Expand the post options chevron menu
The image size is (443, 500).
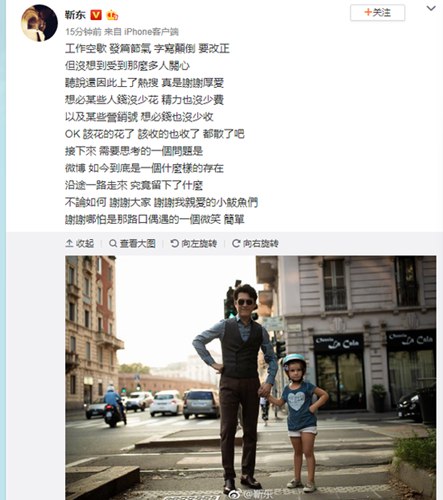coord(431,8)
